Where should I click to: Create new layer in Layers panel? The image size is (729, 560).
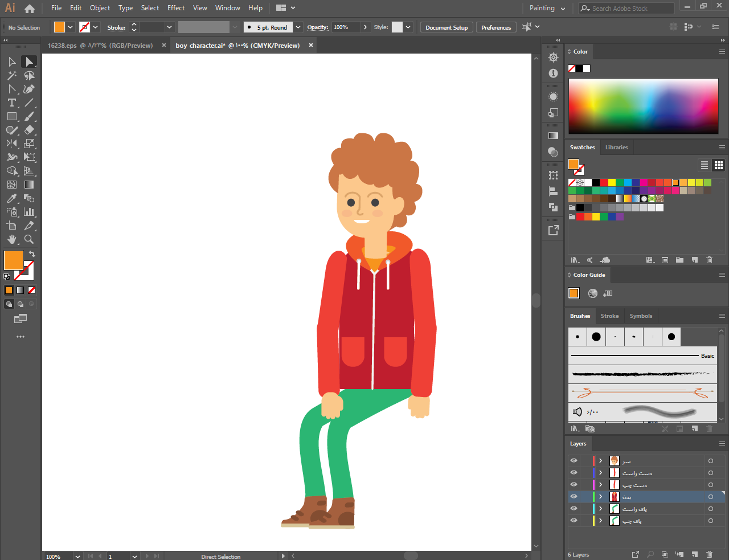coord(694,554)
